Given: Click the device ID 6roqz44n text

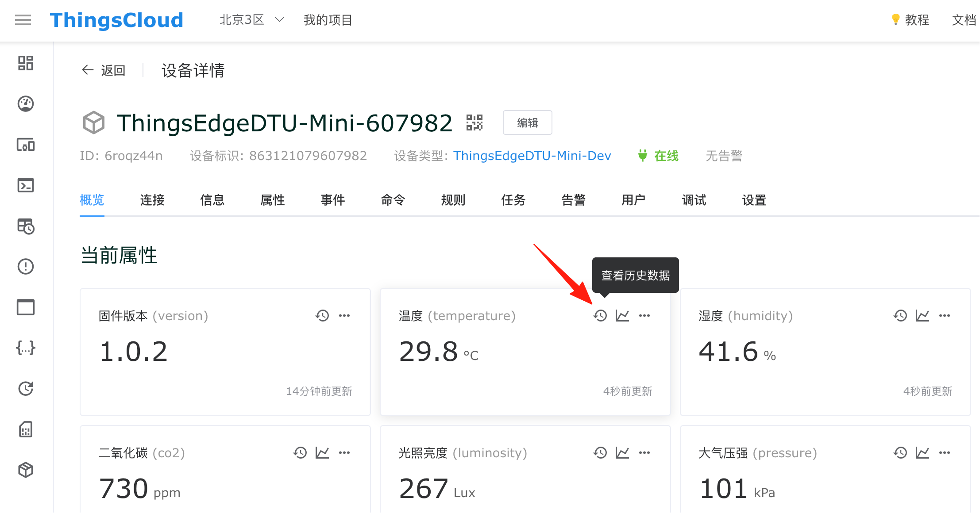Looking at the screenshot, I should tap(121, 156).
